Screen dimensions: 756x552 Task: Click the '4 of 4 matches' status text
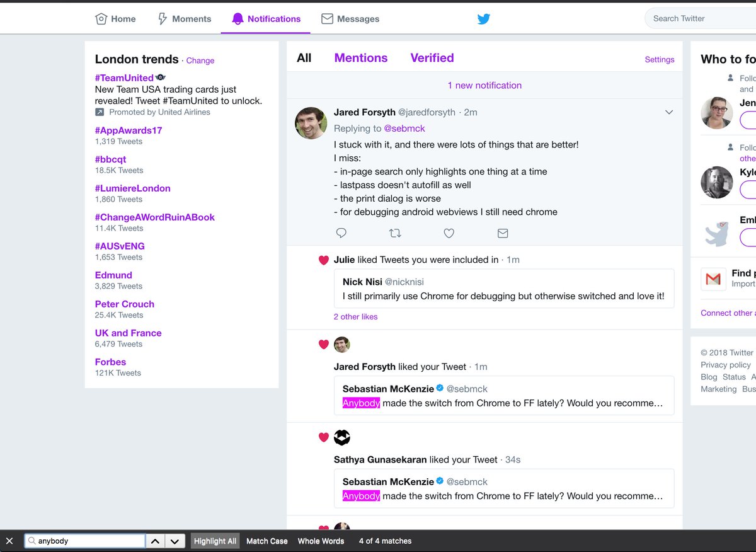coord(385,541)
